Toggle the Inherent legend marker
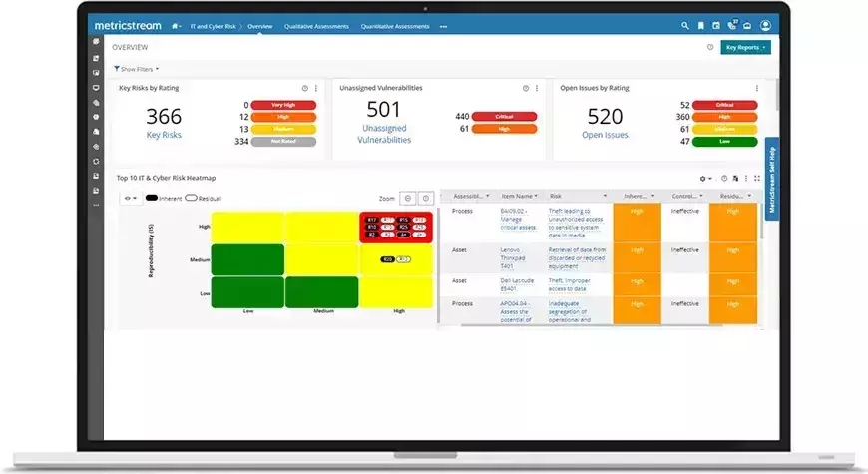Screen dimensions: 868x474 pos(151,198)
